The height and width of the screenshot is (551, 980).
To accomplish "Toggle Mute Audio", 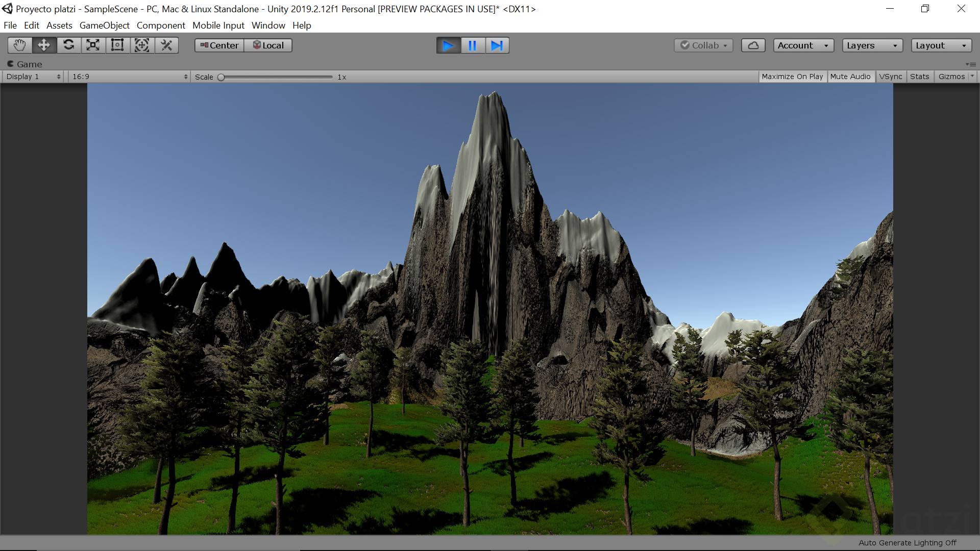I will point(850,77).
